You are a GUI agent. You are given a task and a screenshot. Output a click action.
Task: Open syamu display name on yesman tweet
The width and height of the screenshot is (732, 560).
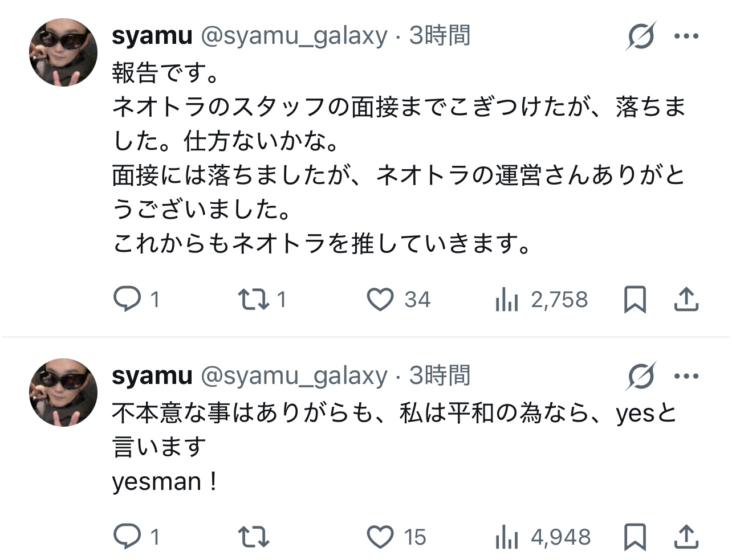point(152,376)
